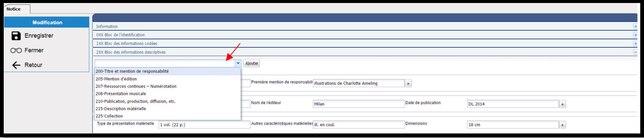This screenshot has height=138, width=644.
Task: Expand 1XX Bloc des informations codées
Action: (635, 44)
